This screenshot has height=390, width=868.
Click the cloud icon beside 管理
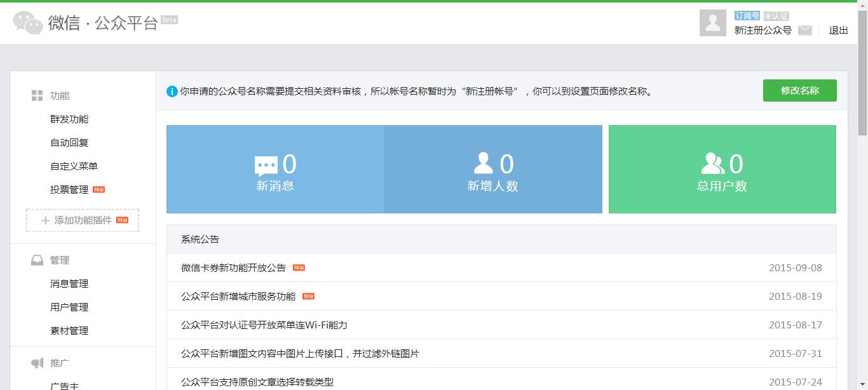pyautogui.click(x=37, y=259)
